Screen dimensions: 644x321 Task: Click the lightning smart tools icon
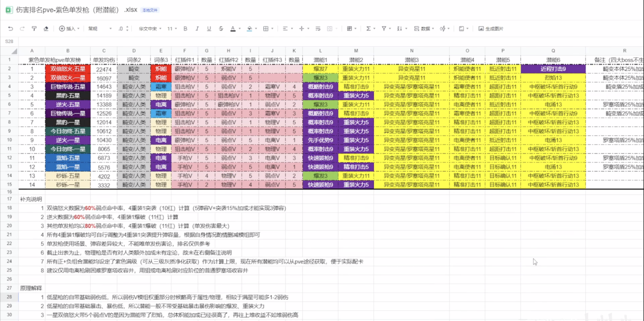pos(443,29)
